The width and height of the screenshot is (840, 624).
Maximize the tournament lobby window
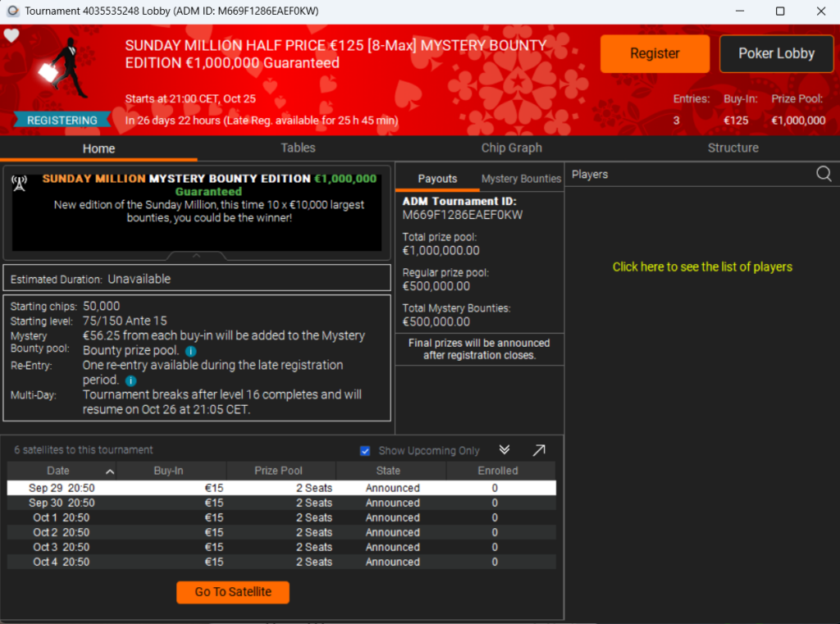click(x=780, y=11)
